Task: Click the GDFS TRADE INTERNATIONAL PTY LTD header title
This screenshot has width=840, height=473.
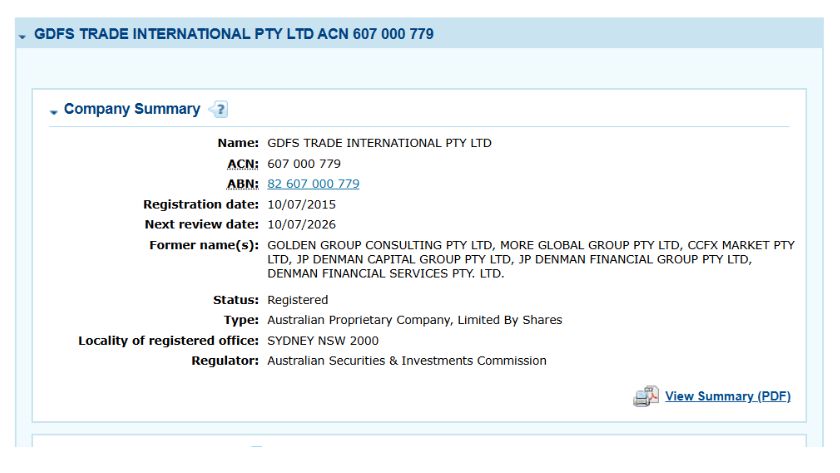Action: click(x=234, y=34)
